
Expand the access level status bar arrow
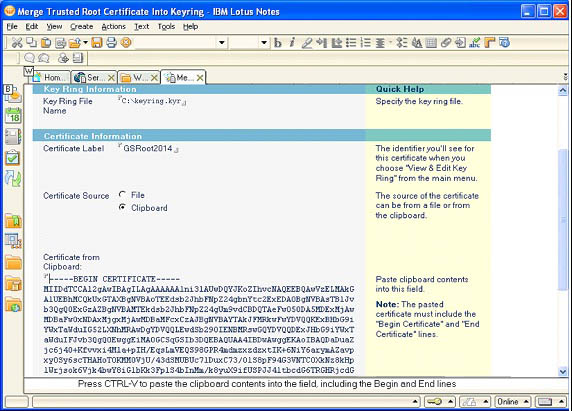pyautogui.click(x=486, y=402)
